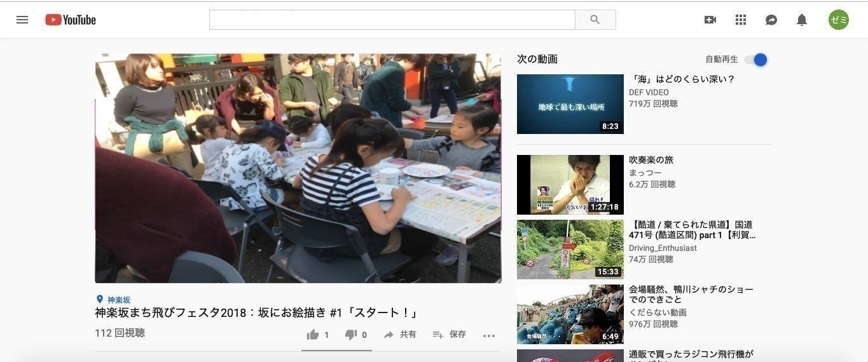
Task: Open the 吹奏楽の旅 video title
Action: tap(651, 160)
